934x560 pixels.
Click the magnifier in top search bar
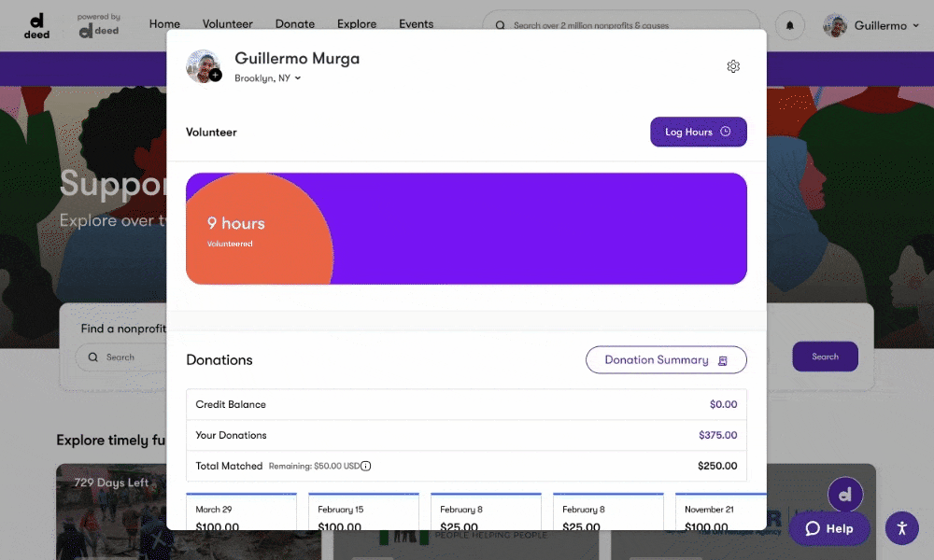(501, 26)
